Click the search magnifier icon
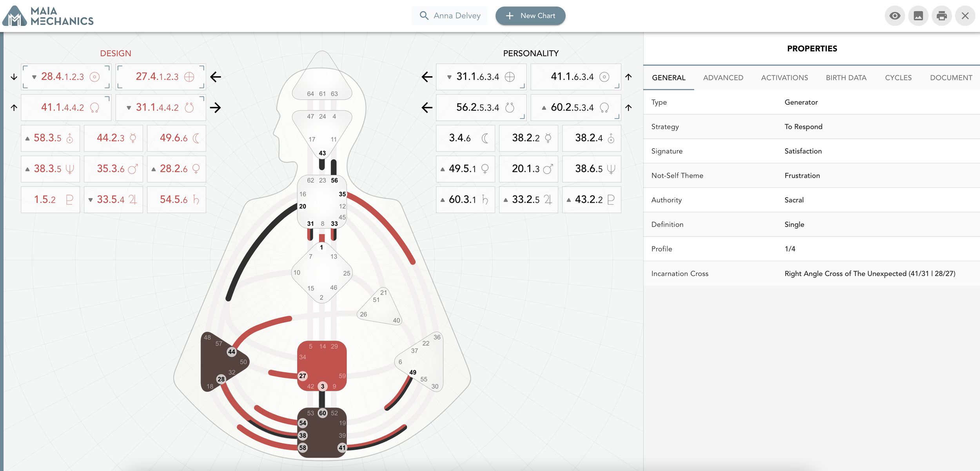The width and height of the screenshot is (980, 471). [424, 16]
